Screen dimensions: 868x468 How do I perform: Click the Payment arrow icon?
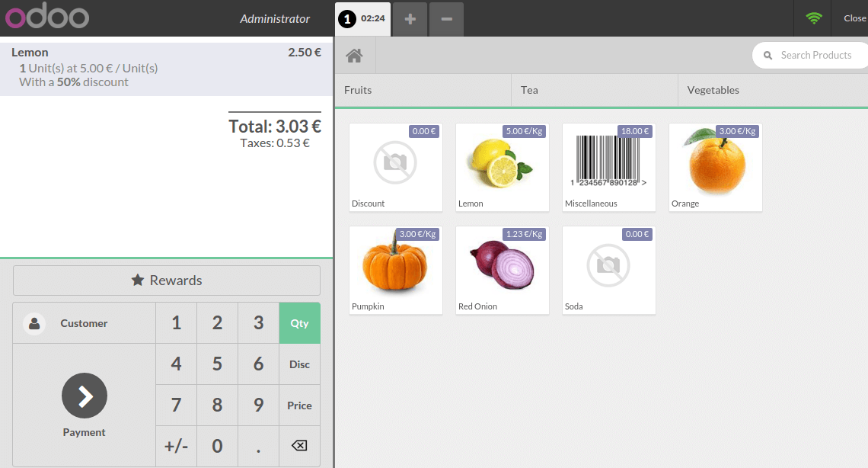(84, 396)
